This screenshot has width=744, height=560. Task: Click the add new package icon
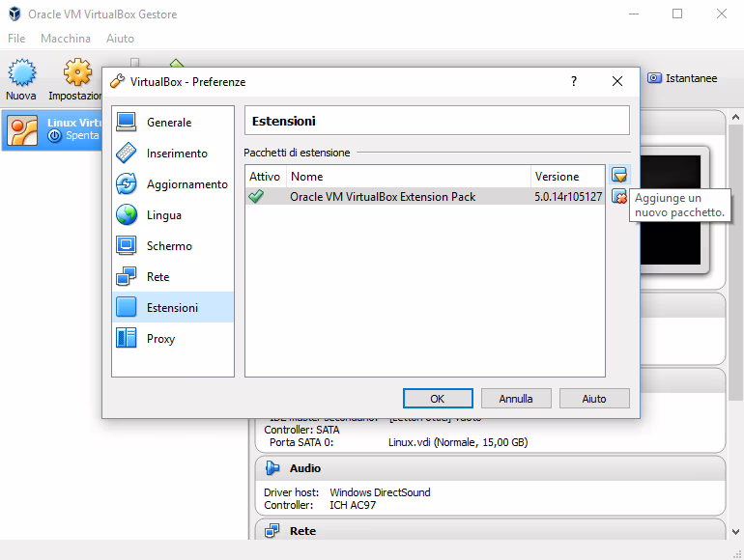click(619, 175)
